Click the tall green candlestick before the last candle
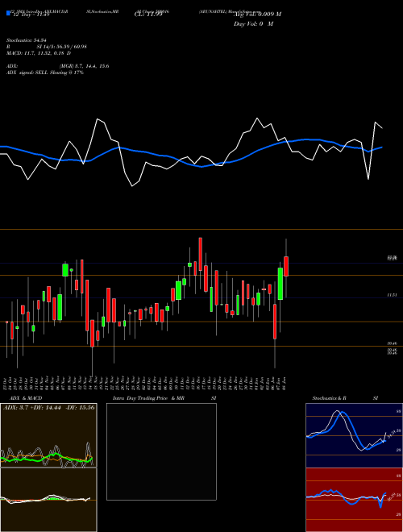This screenshot has width=403, height=532. (280, 284)
